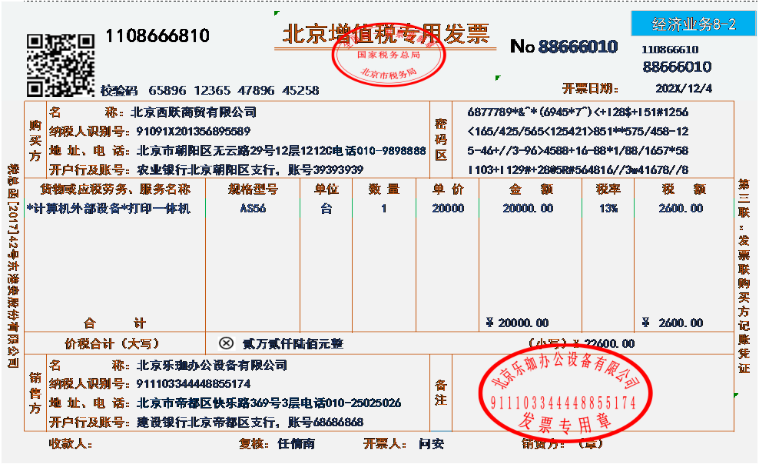
Task: Click seller name 北京乐珈办公设备有限公司
Action: pyautogui.click(x=212, y=365)
